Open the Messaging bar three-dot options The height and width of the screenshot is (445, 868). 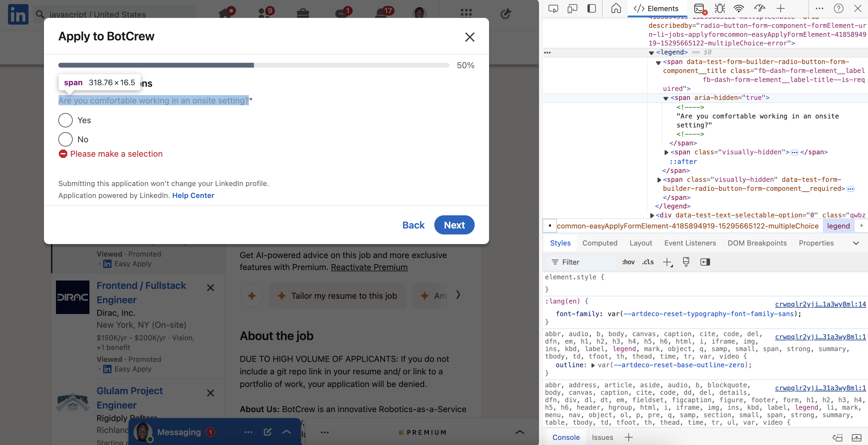click(x=248, y=432)
